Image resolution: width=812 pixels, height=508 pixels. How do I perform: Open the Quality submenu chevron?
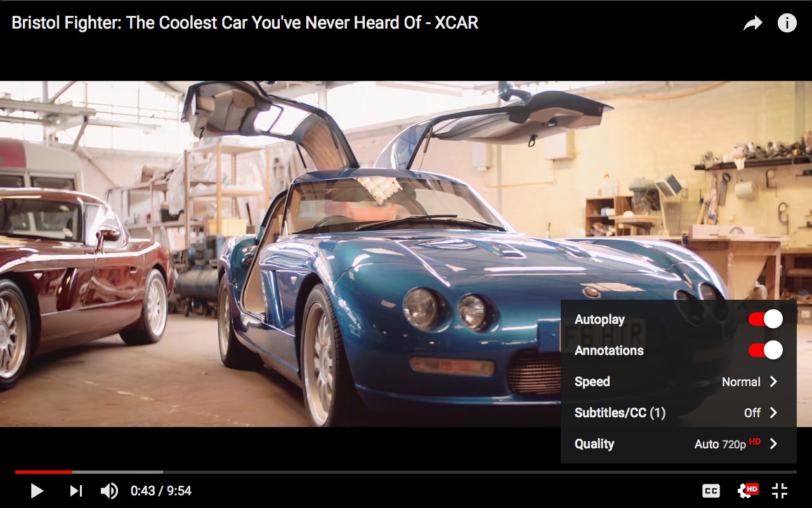click(773, 444)
